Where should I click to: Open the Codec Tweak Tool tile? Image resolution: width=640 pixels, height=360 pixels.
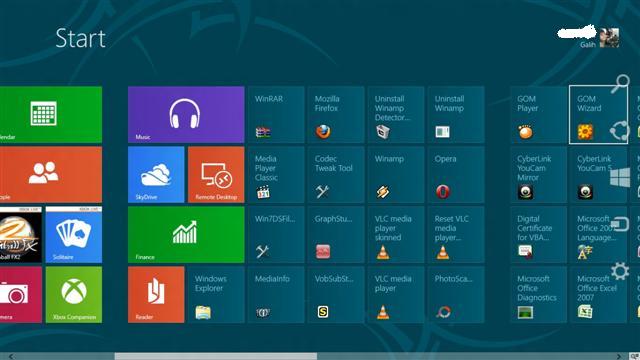[336, 174]
